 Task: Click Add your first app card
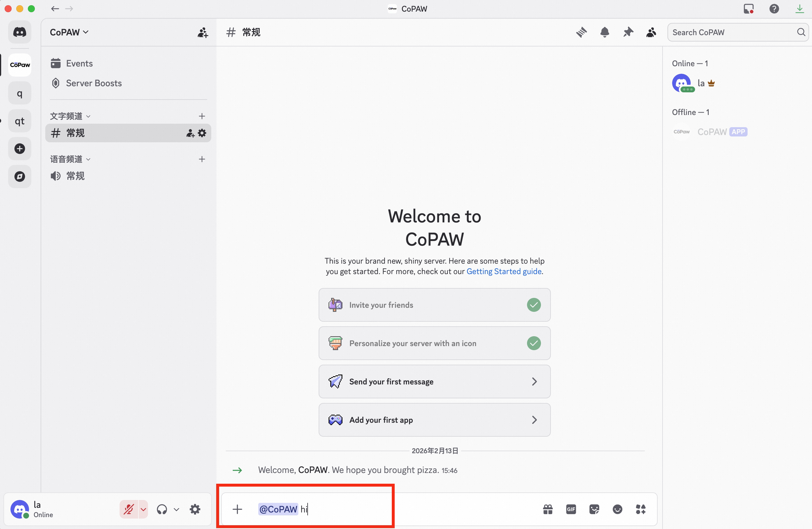click(434, 420)
